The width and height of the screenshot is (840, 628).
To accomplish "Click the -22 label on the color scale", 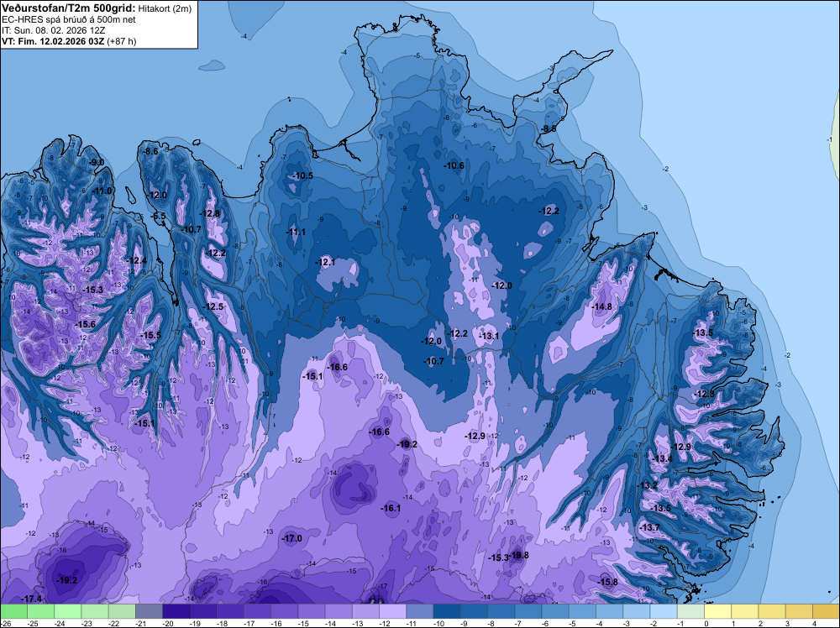I will coord(116,623).
